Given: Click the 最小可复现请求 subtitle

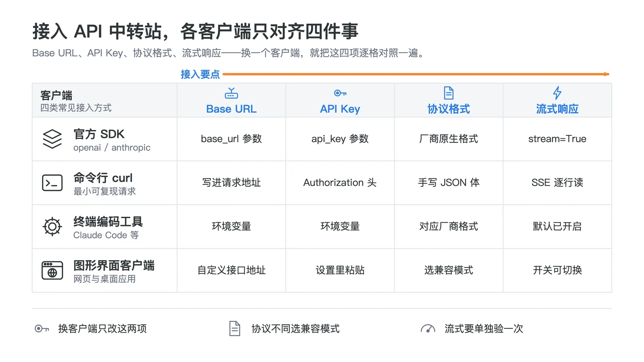Looking at the screenshot, I should [105, 192].
